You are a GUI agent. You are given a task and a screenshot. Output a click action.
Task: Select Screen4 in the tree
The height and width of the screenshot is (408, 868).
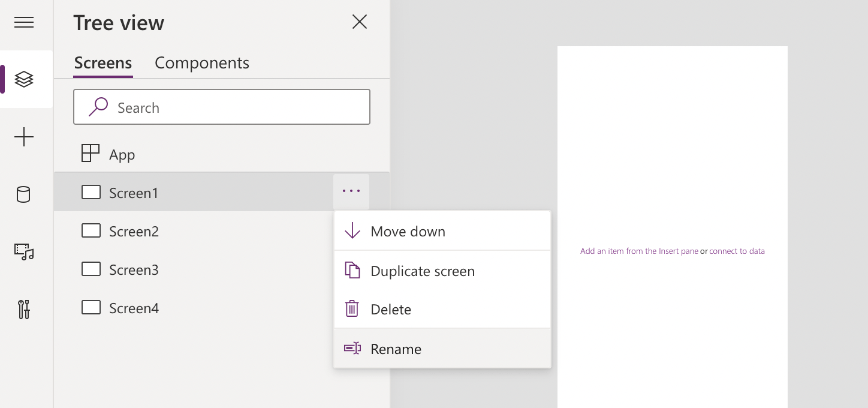point(134,308)
